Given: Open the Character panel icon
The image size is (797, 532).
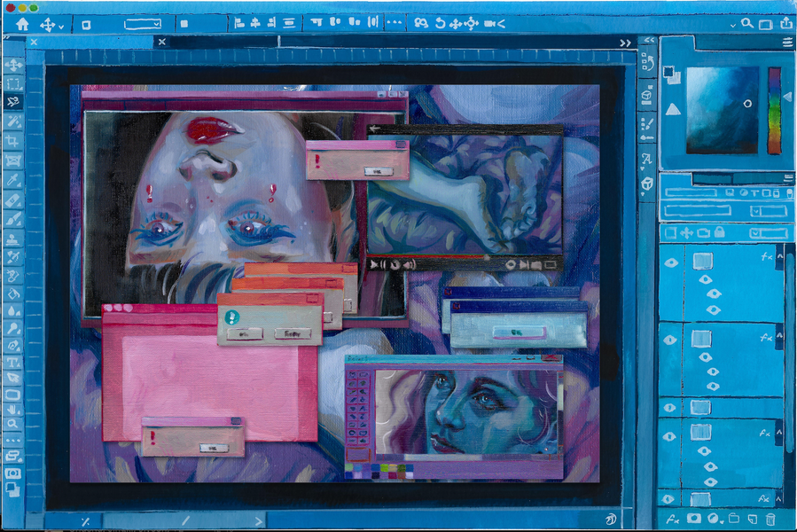Looking at the screenshot, I should pos(646,160).
